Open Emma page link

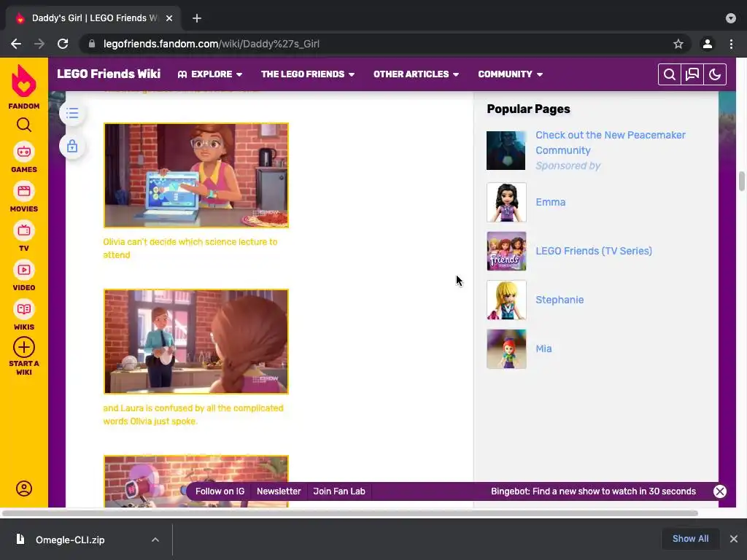pos(550,202)
